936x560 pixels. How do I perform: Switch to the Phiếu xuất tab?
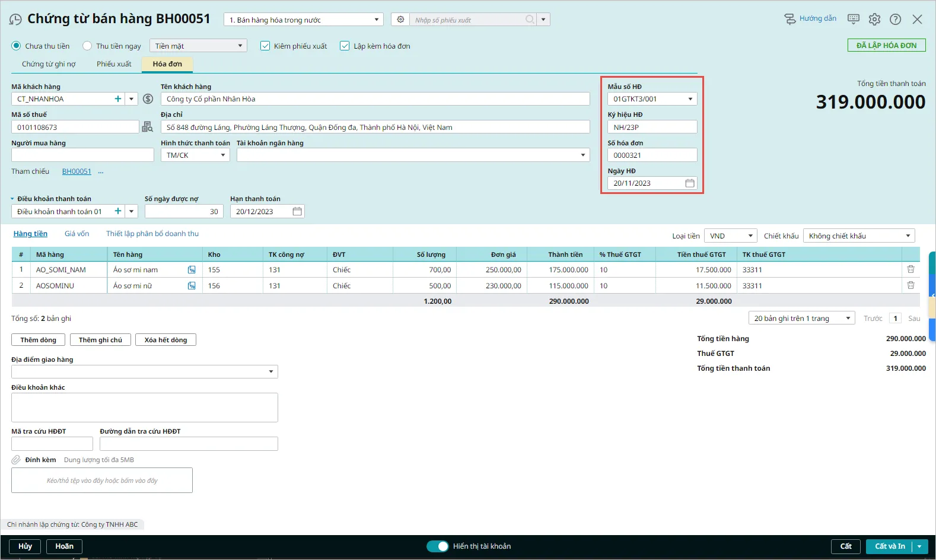pyautogui.click(x=114, y=64)
